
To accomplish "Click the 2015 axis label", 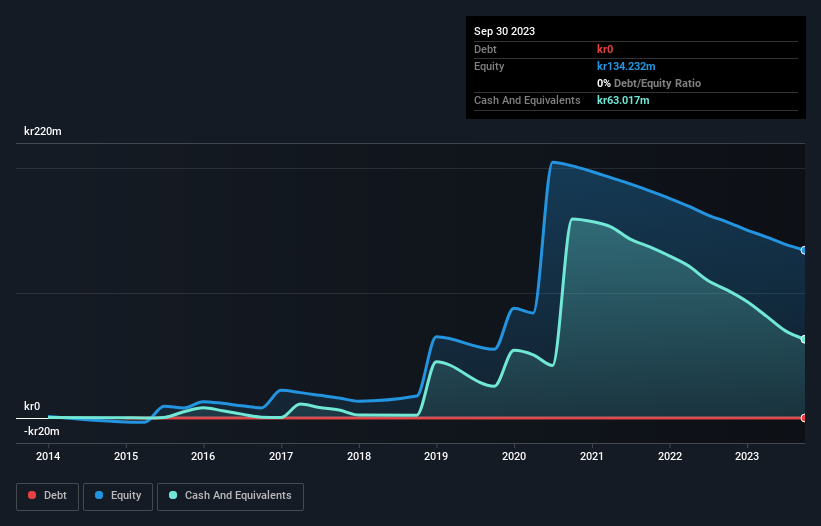I will (x=126, y=456).
